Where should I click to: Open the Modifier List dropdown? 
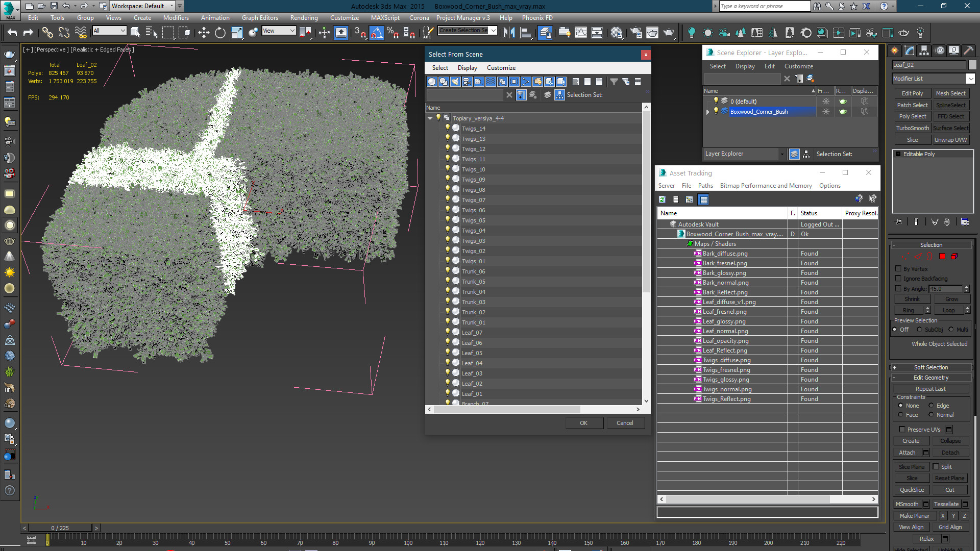pos(970,79)
